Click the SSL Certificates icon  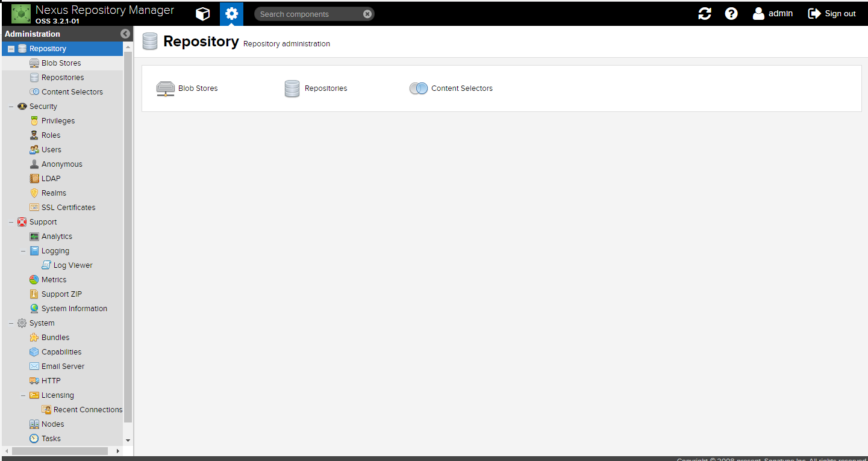coord(34,207)
